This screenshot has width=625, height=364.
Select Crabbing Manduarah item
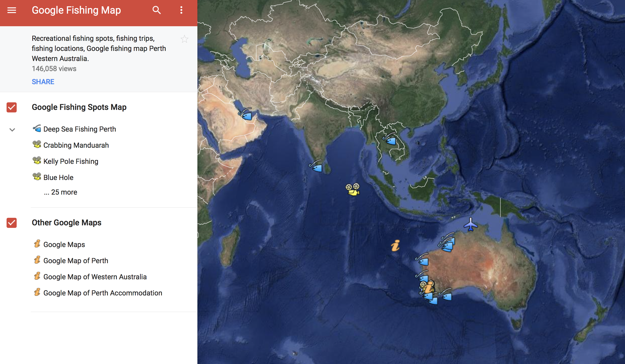(76, 145)
